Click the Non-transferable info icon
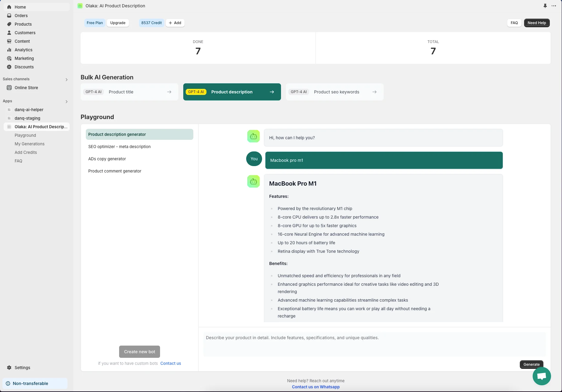Image resolution: width=562 pixels, height=392 pixels. [x=8, y=383]
